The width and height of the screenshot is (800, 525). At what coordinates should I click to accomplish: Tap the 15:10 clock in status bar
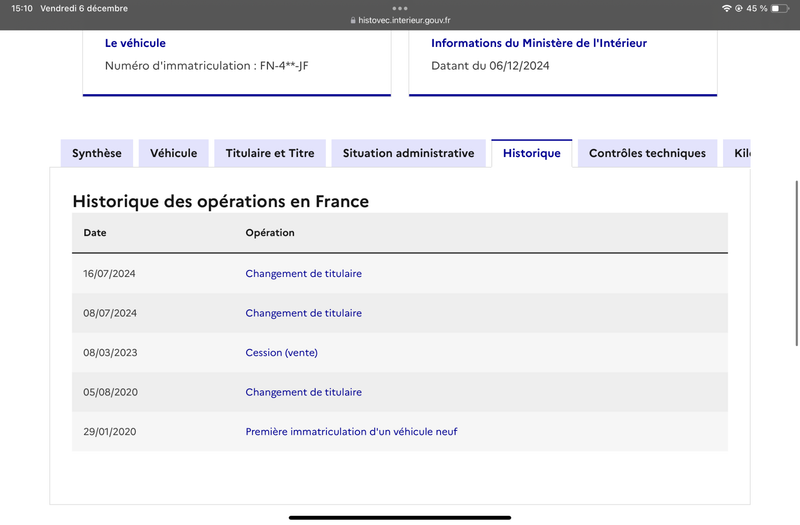point(22,8)
